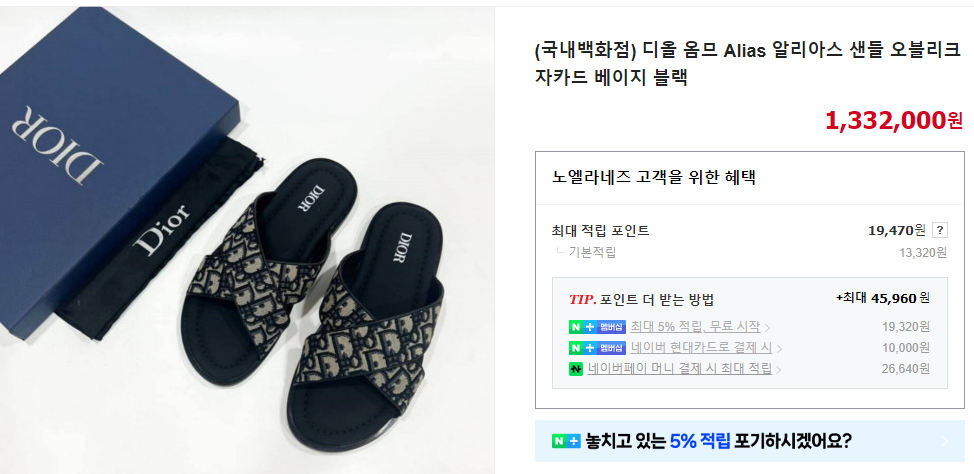Click the green Naver Pay icon

(576, 369)
